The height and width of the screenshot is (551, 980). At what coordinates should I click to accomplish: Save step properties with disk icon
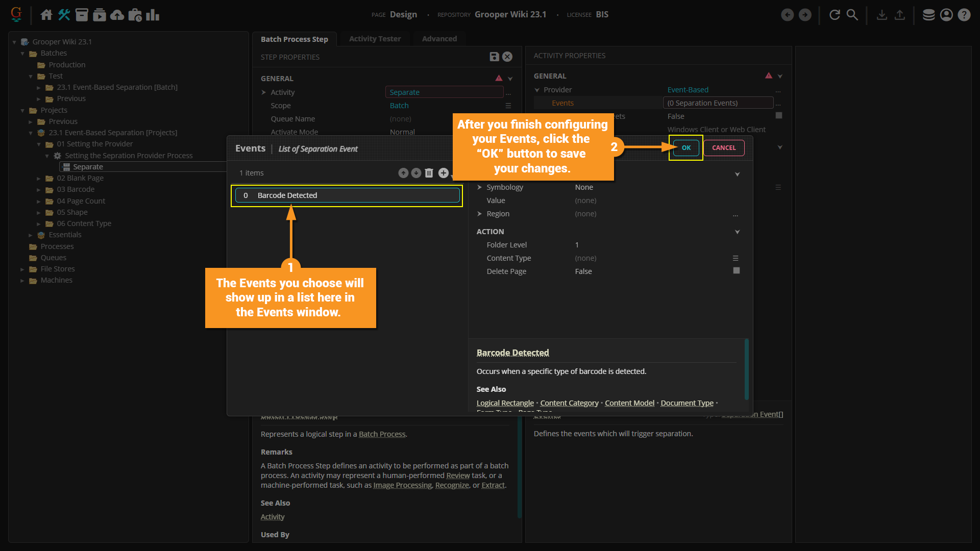[494, 57]
